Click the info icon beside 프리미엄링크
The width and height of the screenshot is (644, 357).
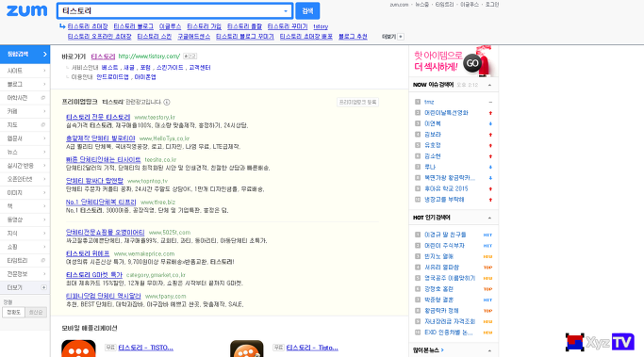pos(167,102)
